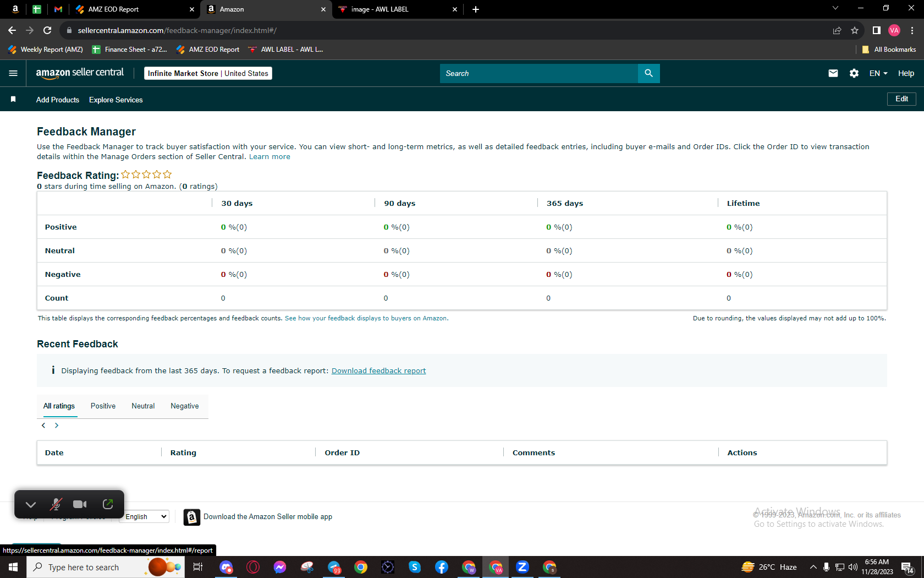Image resolution: width=924 pixels, height=578 pixels.
Task: Click the Date column header
Action: click(x=54, y=452)
